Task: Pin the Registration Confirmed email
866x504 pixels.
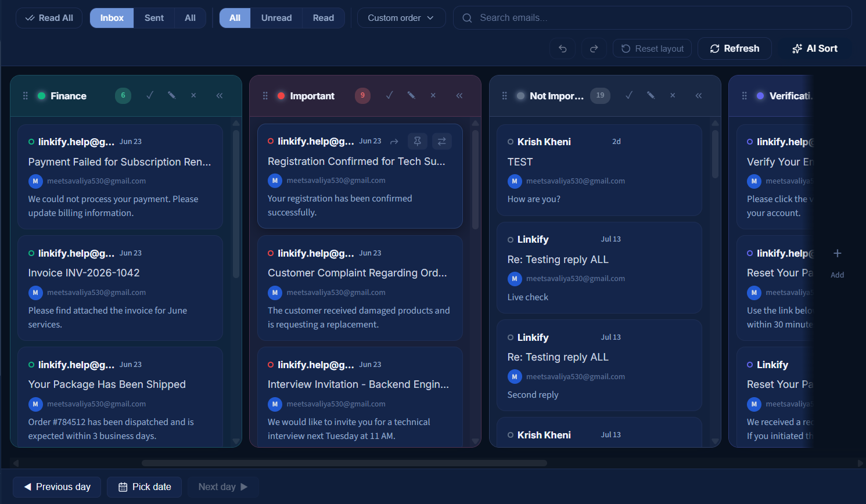Action: (x=417, y=141)
